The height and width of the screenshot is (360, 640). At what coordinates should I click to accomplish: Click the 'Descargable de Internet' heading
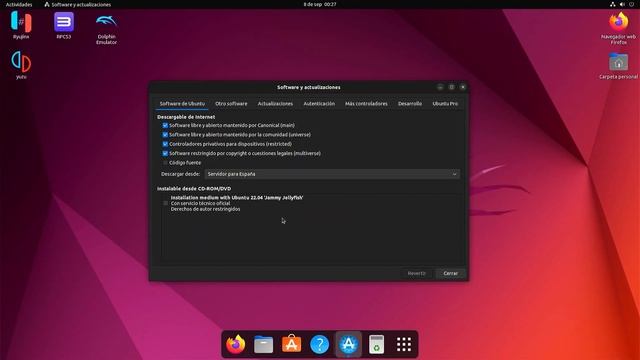[186, 117]
